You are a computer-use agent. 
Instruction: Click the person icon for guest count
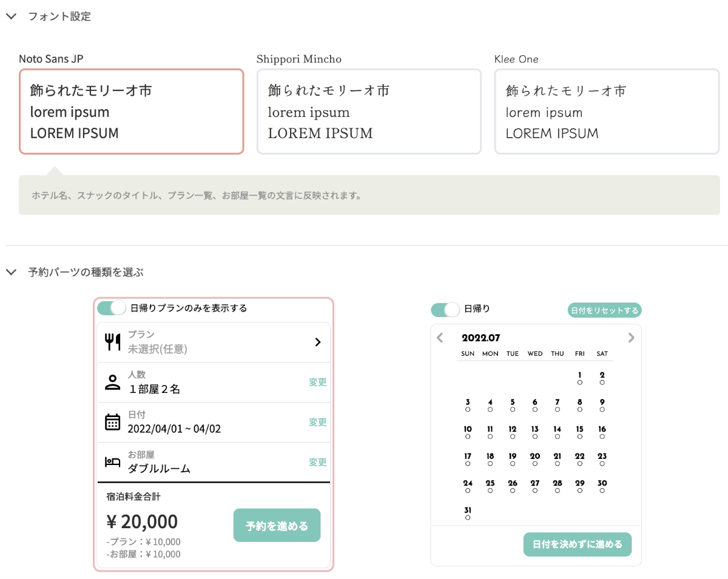point(112,382)
